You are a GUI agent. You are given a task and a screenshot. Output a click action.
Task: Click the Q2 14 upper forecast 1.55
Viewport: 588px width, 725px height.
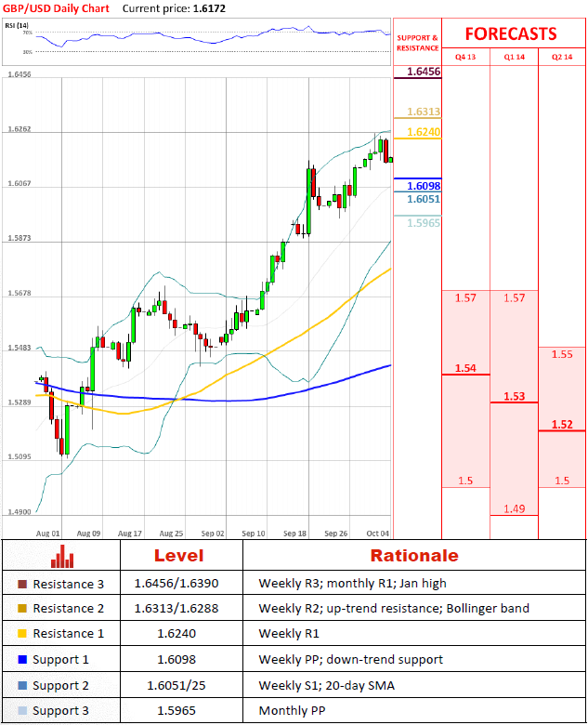[x=562, y=354]
